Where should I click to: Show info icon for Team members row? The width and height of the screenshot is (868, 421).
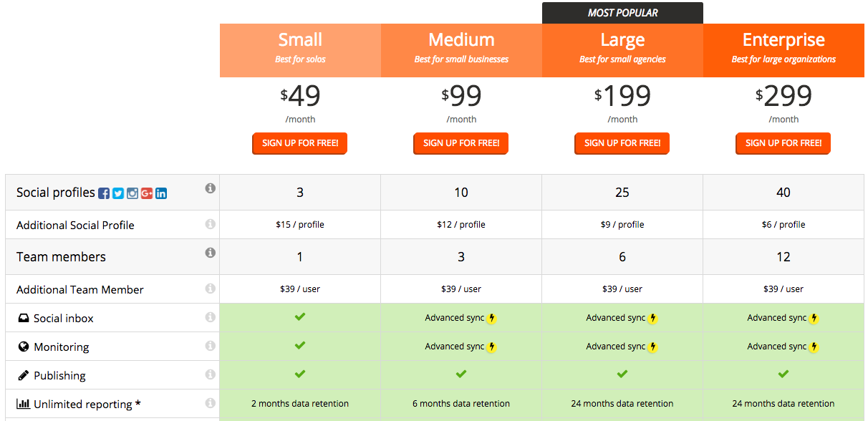211,253
